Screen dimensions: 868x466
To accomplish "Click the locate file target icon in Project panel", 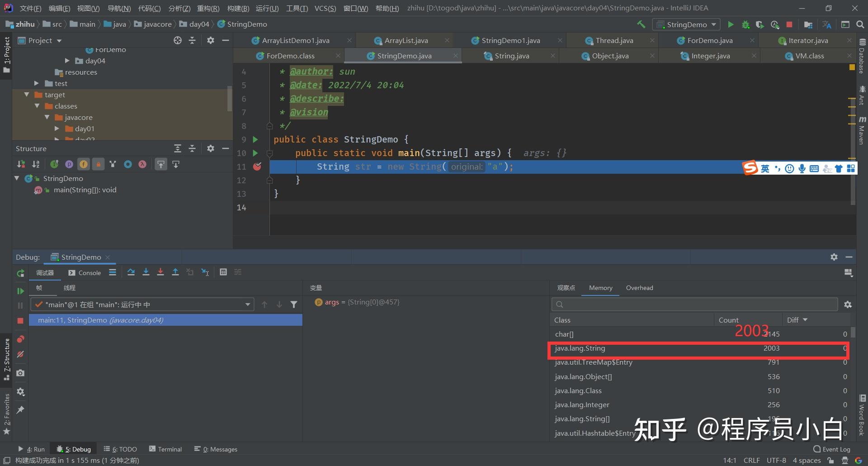I will click(x=178, y=40).
